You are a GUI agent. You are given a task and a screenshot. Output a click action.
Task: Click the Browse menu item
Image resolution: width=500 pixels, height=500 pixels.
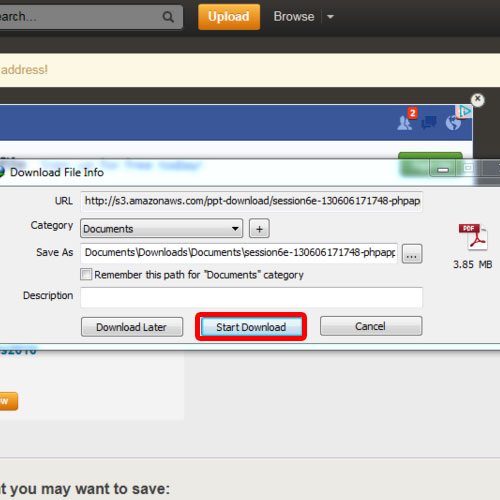point(294,17)
